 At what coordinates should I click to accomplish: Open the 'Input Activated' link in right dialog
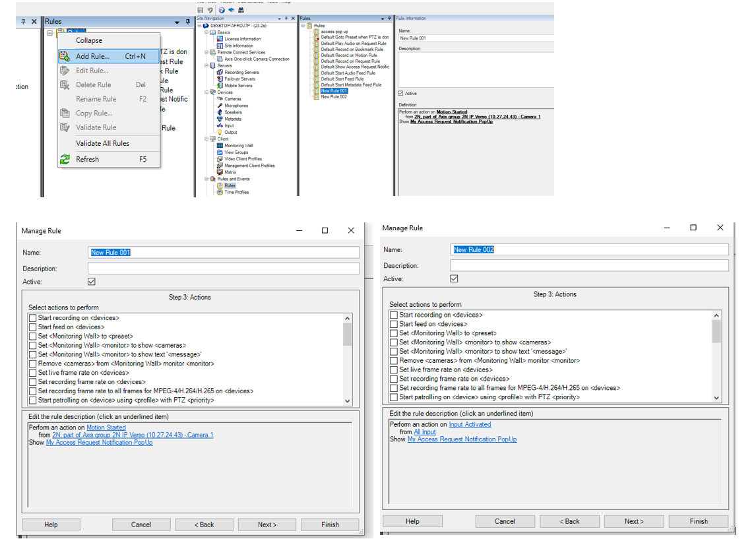pos(470,424)
